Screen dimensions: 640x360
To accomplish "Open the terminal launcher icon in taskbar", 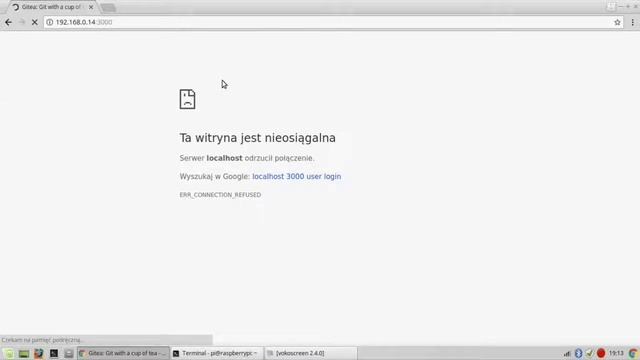I will [54, 353].
